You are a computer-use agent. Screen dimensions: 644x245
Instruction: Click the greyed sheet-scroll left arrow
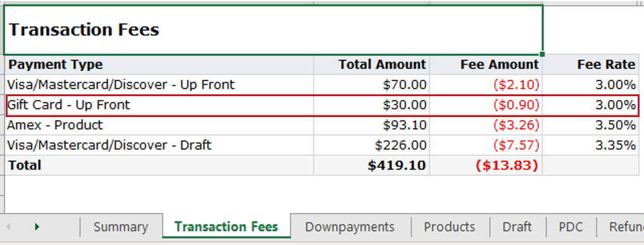8,227
